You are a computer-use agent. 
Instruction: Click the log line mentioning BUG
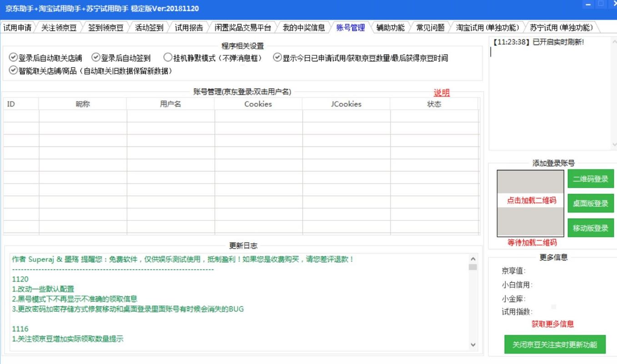[128, 309]
